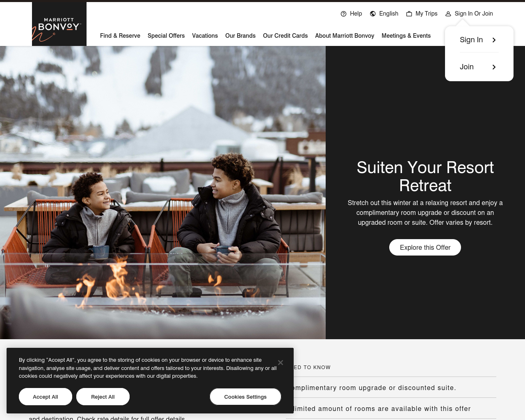Click the Marriott Bonvoy logo

pos(59,24)
